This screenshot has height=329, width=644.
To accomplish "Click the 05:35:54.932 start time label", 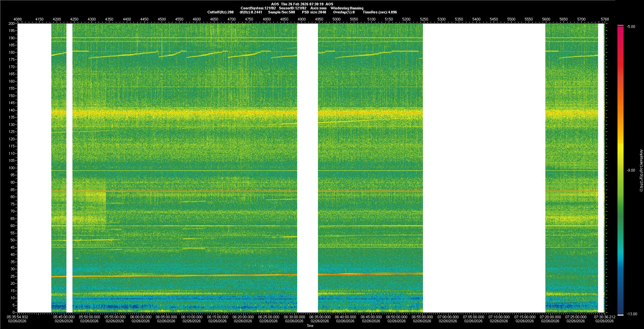I will click(x=17, y=317).
